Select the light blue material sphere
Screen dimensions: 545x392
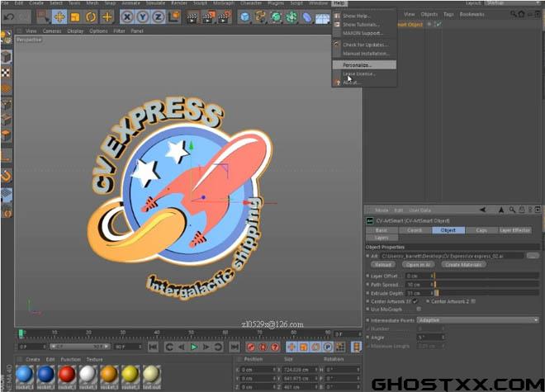pyautogui.click(x=24, y=375)
